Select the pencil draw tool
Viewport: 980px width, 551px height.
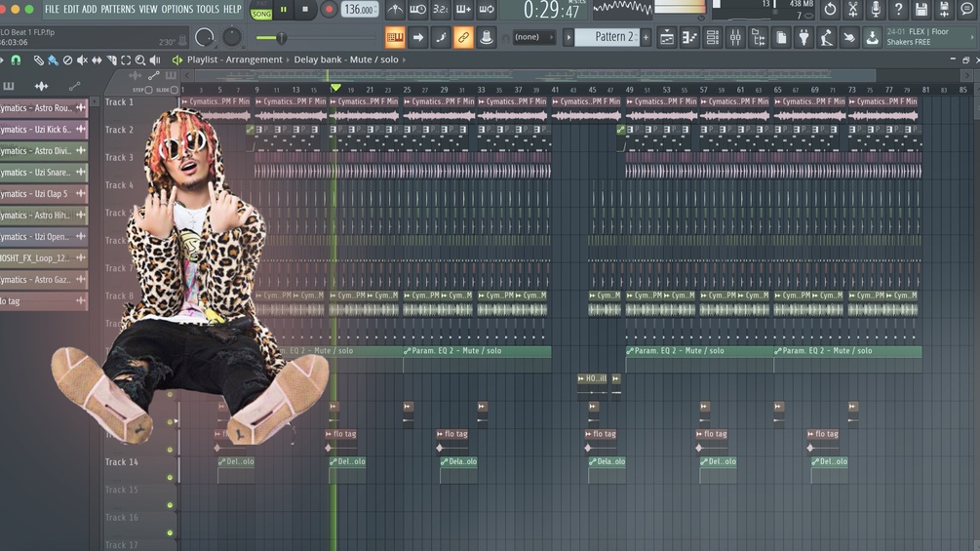[39, 59]
